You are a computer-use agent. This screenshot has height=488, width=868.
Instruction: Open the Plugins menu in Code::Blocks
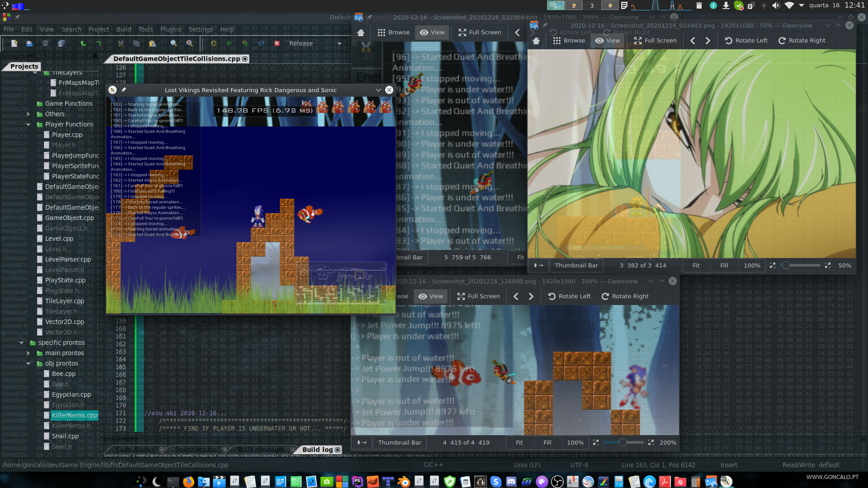coord(171,29)
